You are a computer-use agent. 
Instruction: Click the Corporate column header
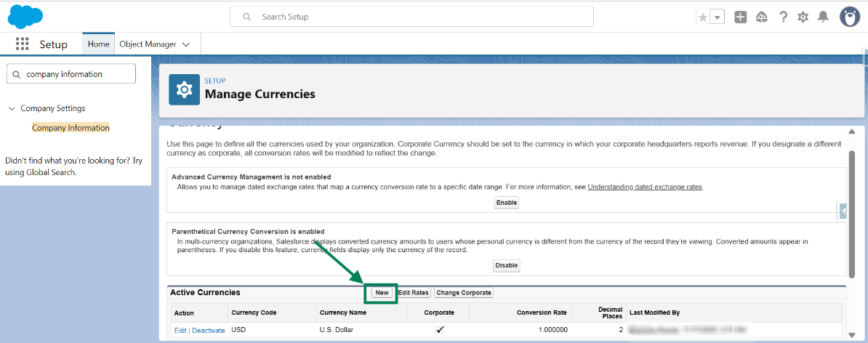click(x=440, y=312)
